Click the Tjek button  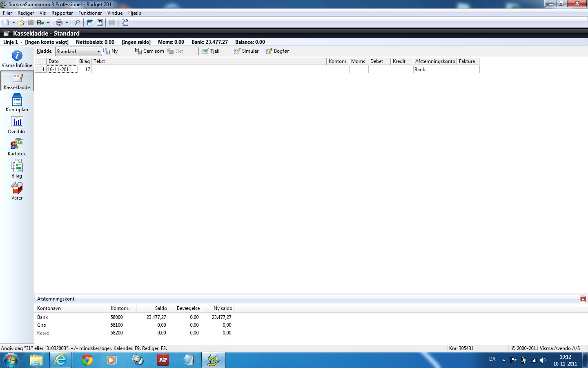point(211,51)
